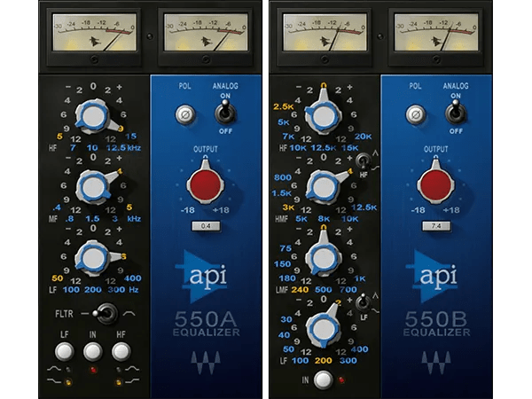Click the 550A output value field 0.4
Viewport: 532px width, 399px height.
point(206,226)
